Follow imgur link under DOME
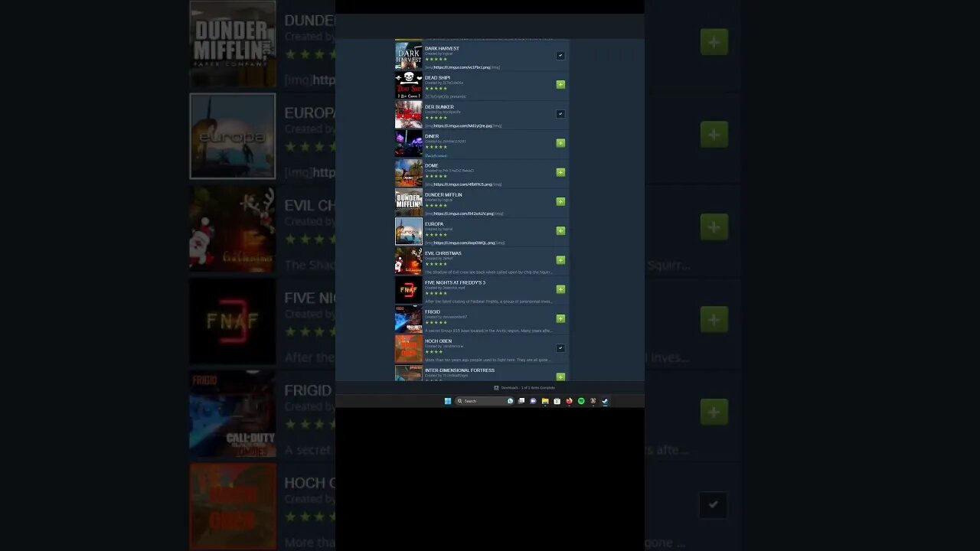The width and height of the screenshot is (980, 551). pyautogui.click(x=462, y=184)
